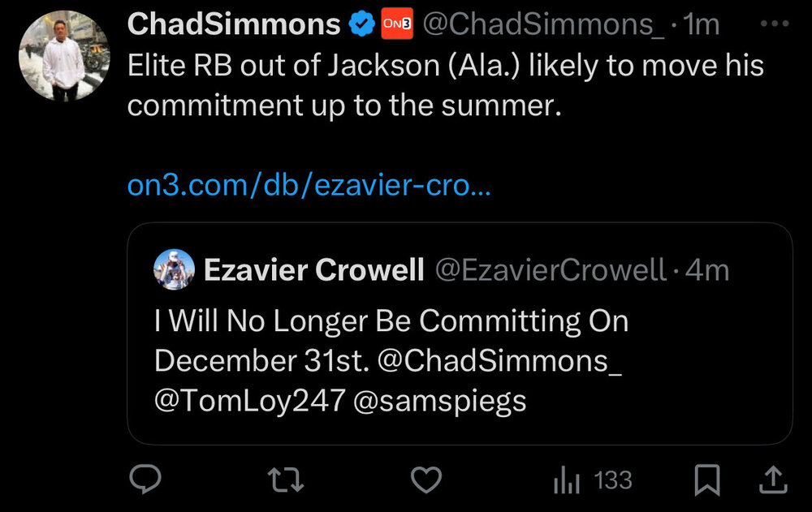The width and height of the screenshot is (812, 512).
Task: Open the share tweet icon
Action: coord(771,480)
